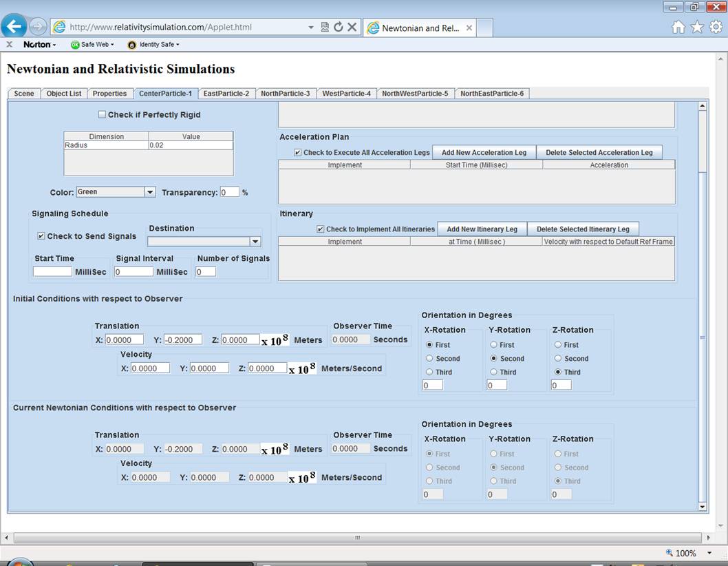The width and height of the screenshot is (728, 566).
Task: Switch to the EastParticle-2 tab
Action: coord(226,94)
